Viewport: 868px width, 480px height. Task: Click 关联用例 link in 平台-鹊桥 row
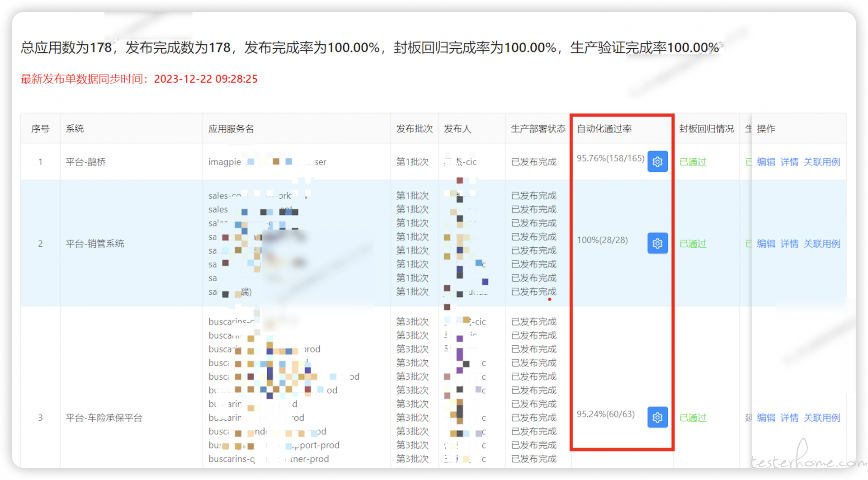pyautogui.click(x=821, y=162)
